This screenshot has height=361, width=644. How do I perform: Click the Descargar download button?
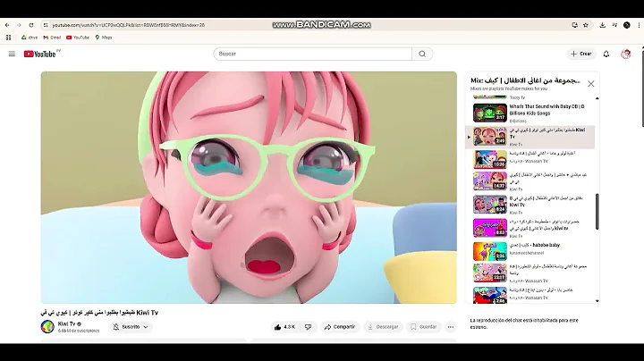(x=383, y=327)
